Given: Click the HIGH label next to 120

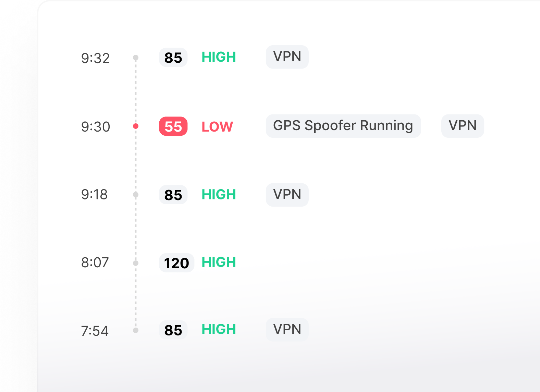Looking at the screenshot, I should pos(219,262).
